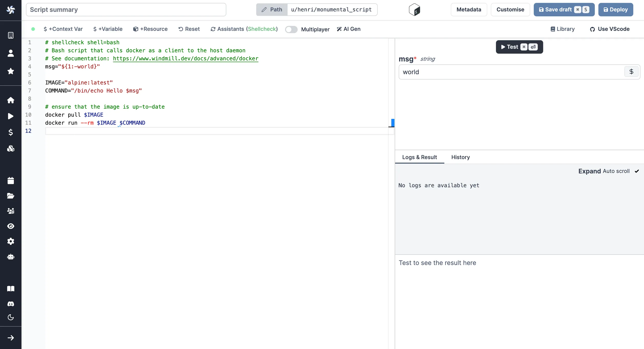Open Resources cubes icon in sidebar
Screen dimensions: 644x349
[11, 149]
